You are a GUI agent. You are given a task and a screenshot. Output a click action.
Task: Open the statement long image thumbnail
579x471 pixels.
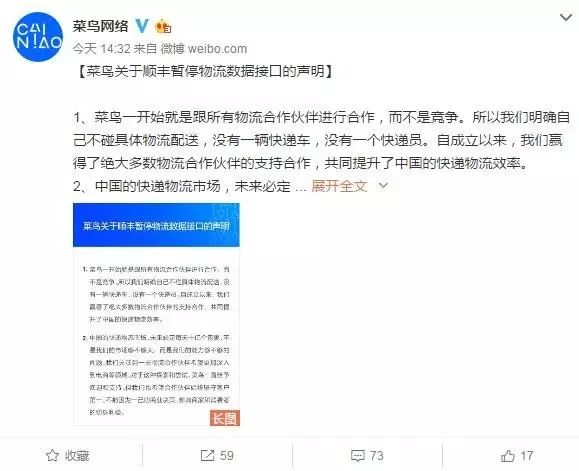[x=157, y=314]
